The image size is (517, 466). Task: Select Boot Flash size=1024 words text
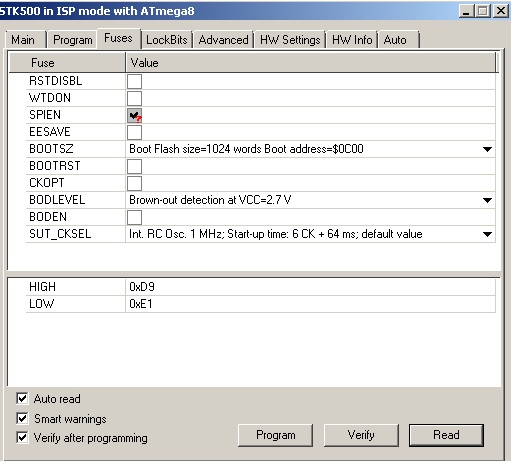(x=246, y=149)
